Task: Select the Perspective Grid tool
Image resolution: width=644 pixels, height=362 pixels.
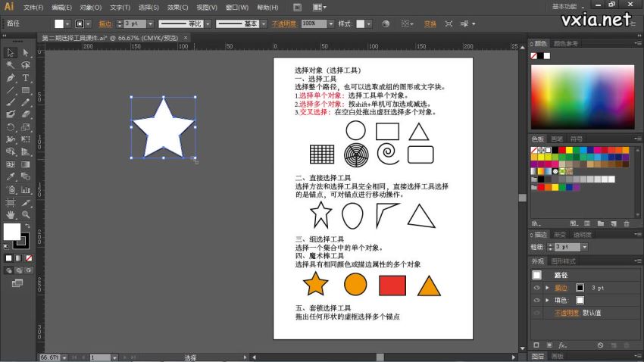Action: (26, 152)
